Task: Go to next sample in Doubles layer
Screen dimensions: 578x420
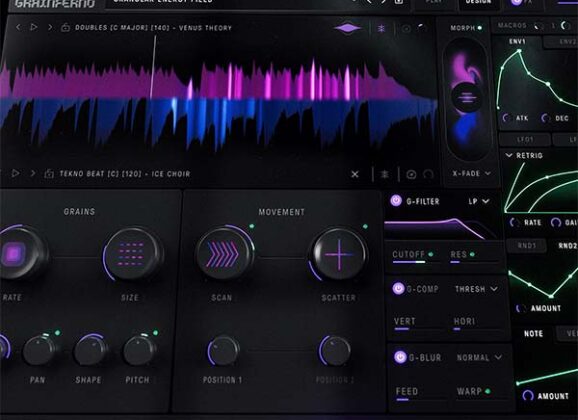Action: [x=50, y=27]
